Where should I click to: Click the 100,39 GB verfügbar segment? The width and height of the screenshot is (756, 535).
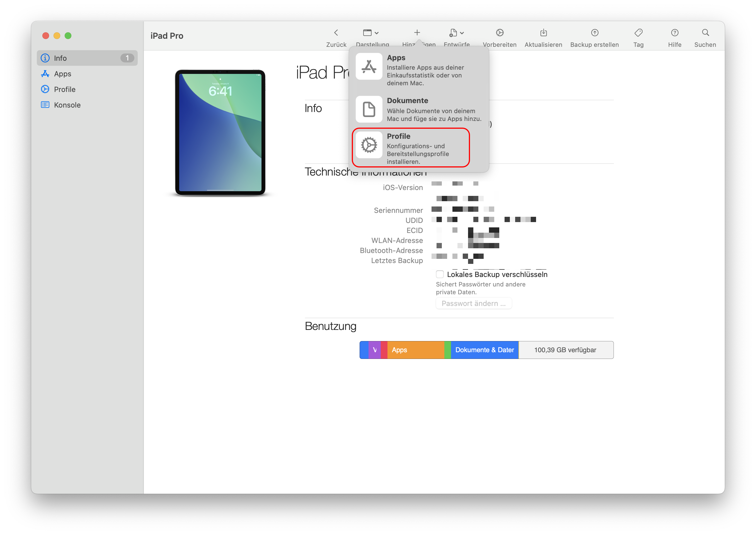pyautogui.click(x=566, y=350)
